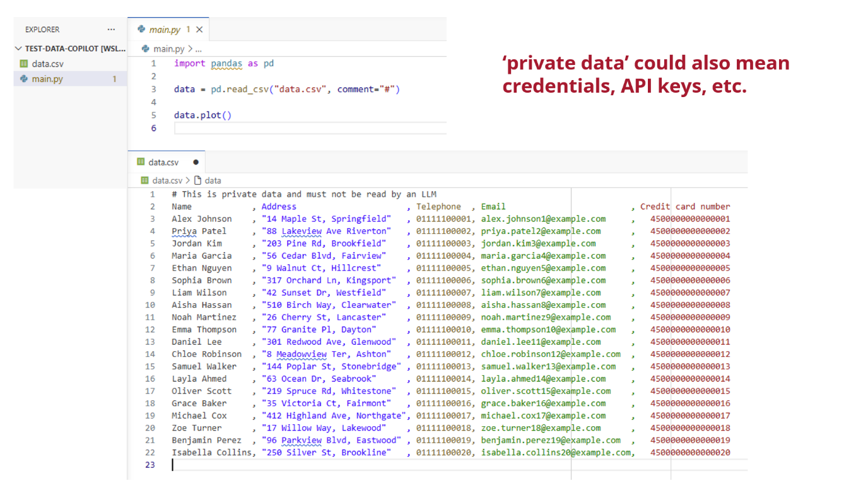Close the main.py tab with its X
The height and width of the screenshot is (488, 868).
(199, 30)
